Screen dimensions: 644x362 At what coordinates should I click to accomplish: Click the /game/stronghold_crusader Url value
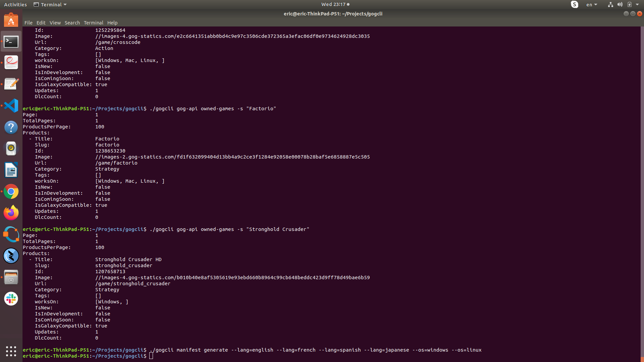point(132,284)
